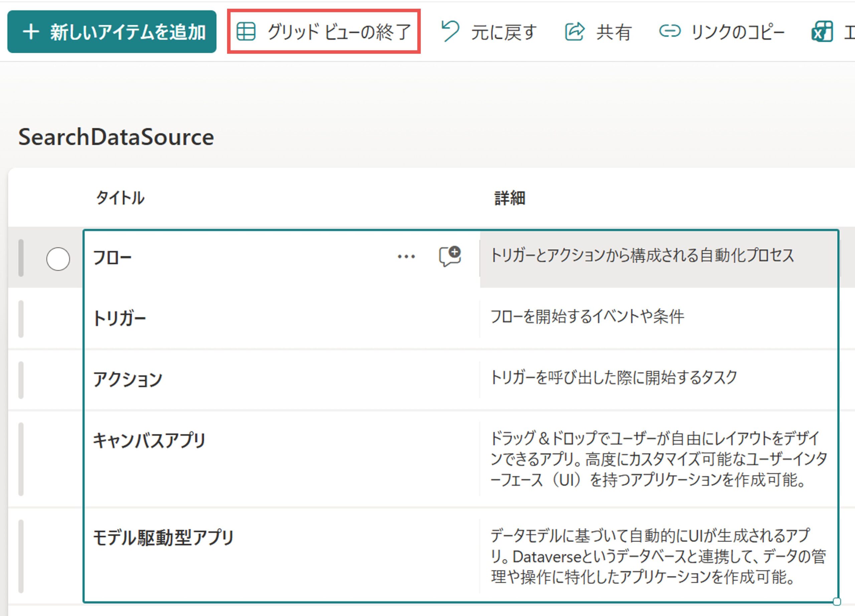This screenshot has width=855, height=616.
Task: Click the undo arrow icon (元に戻す)
Action: 450,31
